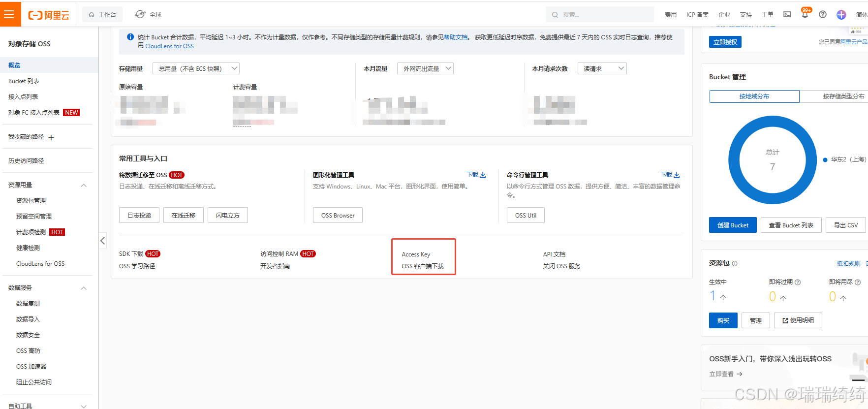Switch to 按地域分布 tab
Screen dimensions: 868x409
754,96
